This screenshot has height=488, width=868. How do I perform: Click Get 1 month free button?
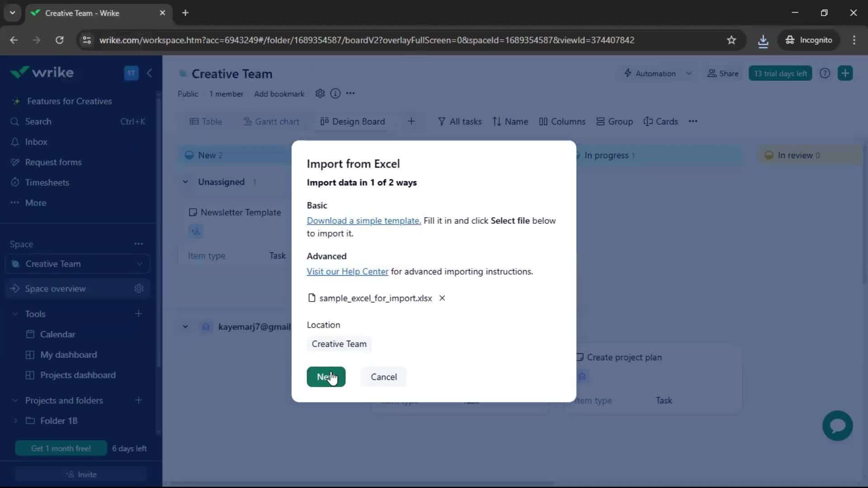(61, 448)
